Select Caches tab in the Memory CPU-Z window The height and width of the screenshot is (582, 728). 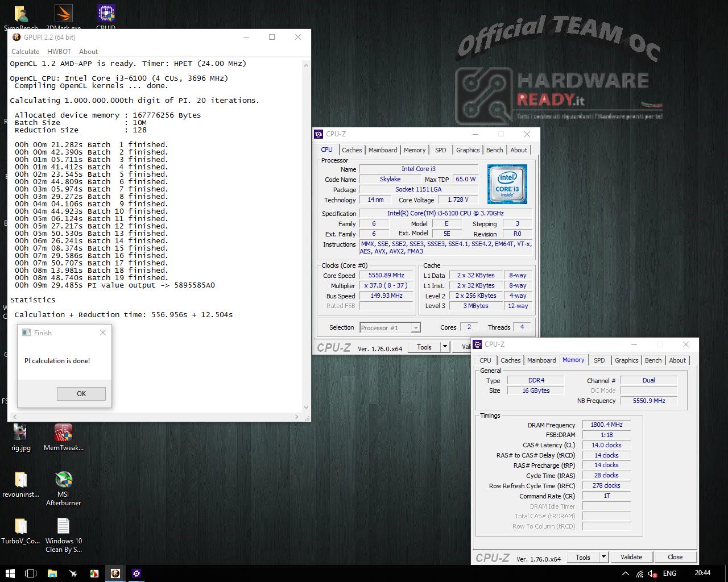510,360
